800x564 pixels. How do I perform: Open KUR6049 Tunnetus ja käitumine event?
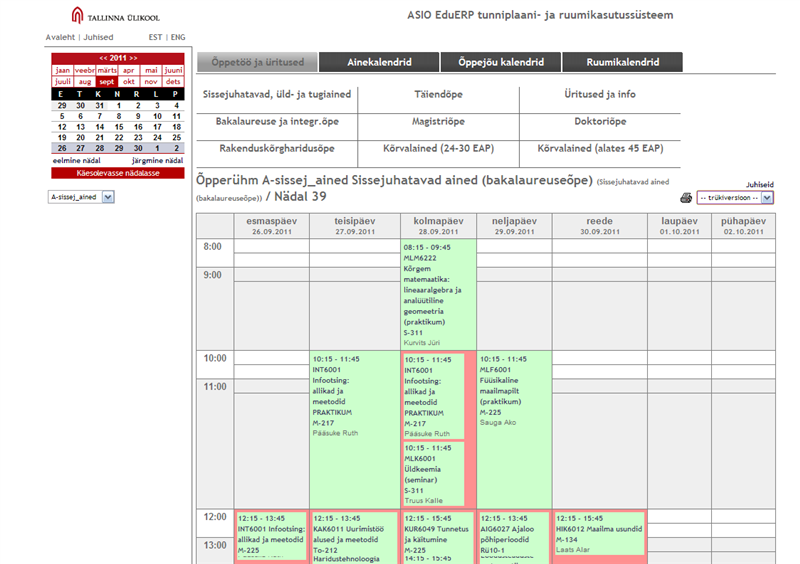438,537
